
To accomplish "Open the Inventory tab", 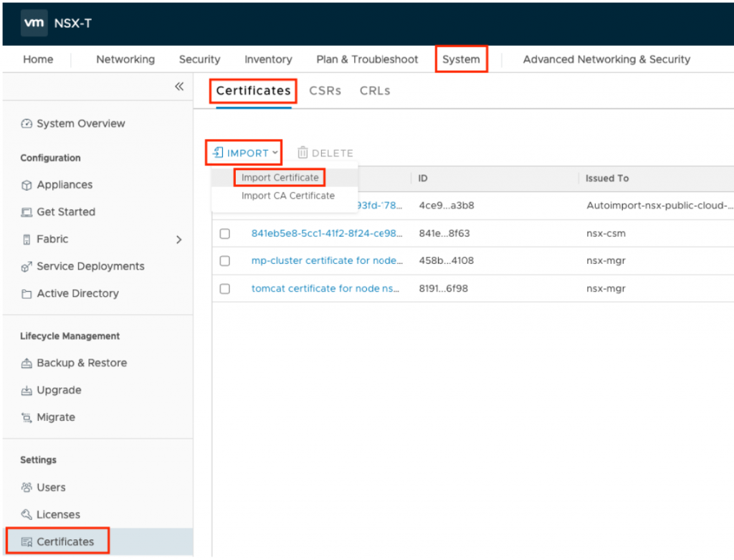I will (268, 60).
